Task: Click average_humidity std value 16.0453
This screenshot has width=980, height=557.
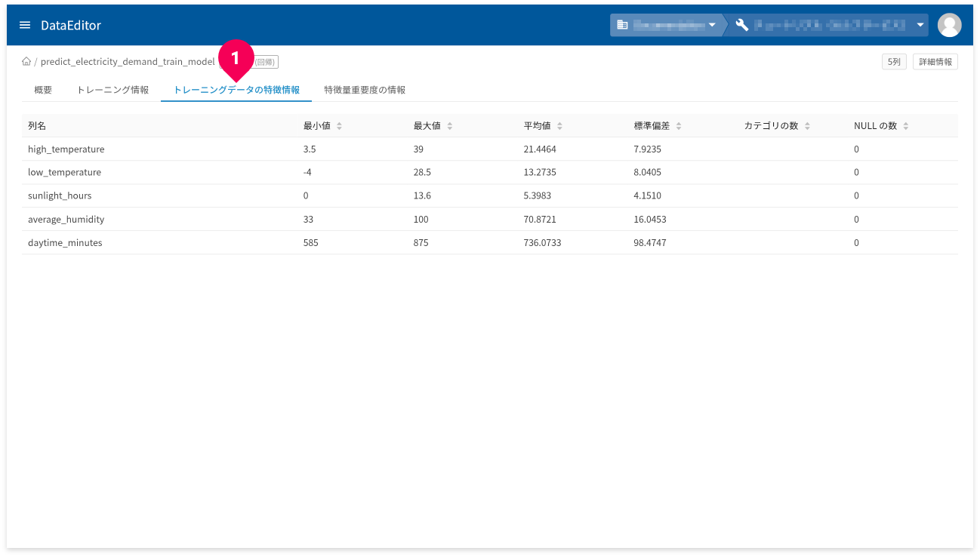Action: (650, 220)
